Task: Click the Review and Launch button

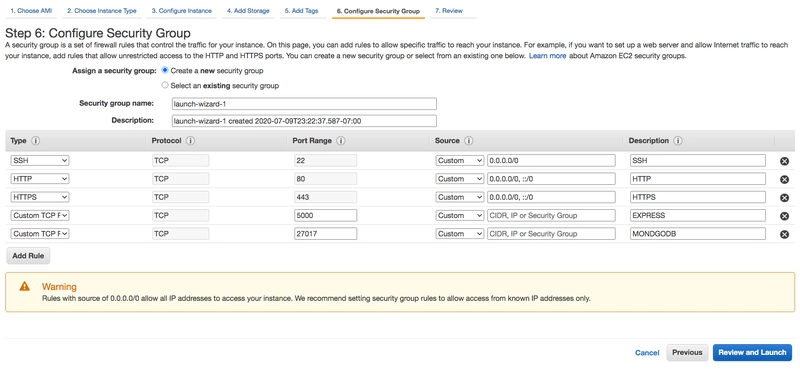Action: [752, 353]
